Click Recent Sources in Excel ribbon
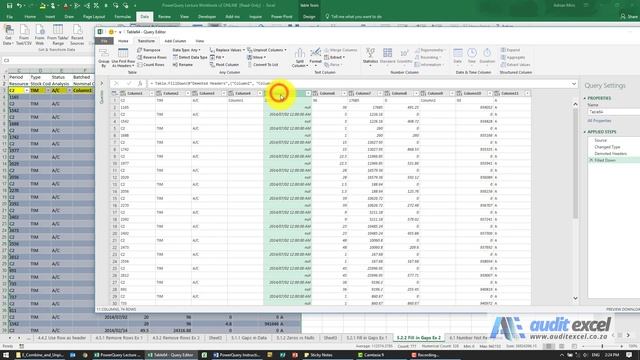The image size is (640, 360). [x=77, y=35]
